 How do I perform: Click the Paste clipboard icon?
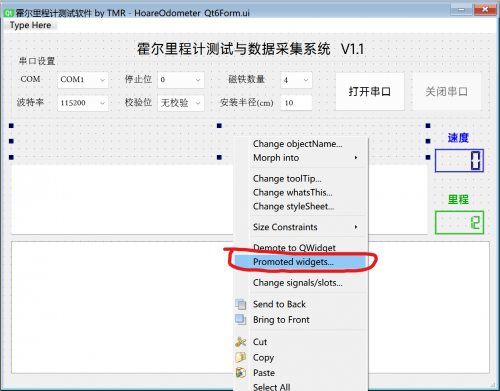(241, 372)
